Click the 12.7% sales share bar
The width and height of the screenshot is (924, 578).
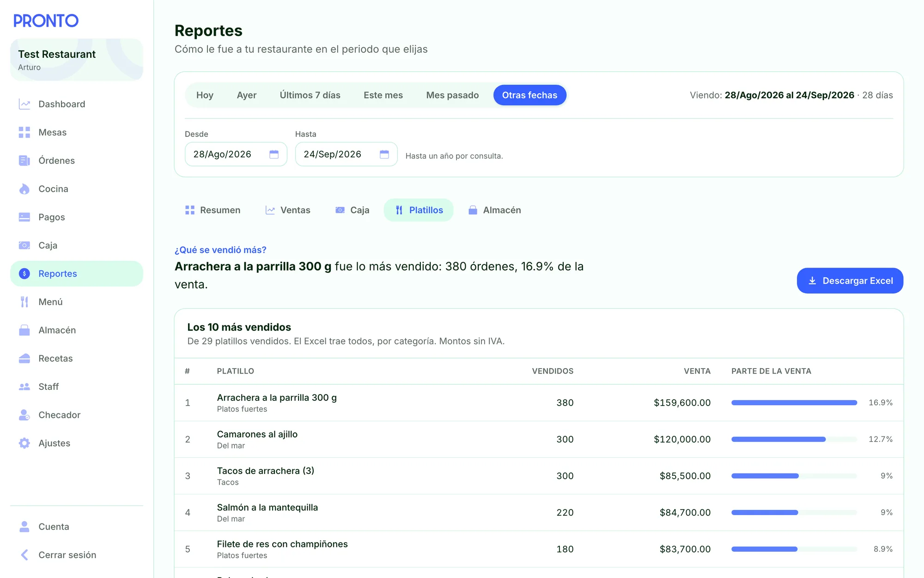(x=794, y=439)
